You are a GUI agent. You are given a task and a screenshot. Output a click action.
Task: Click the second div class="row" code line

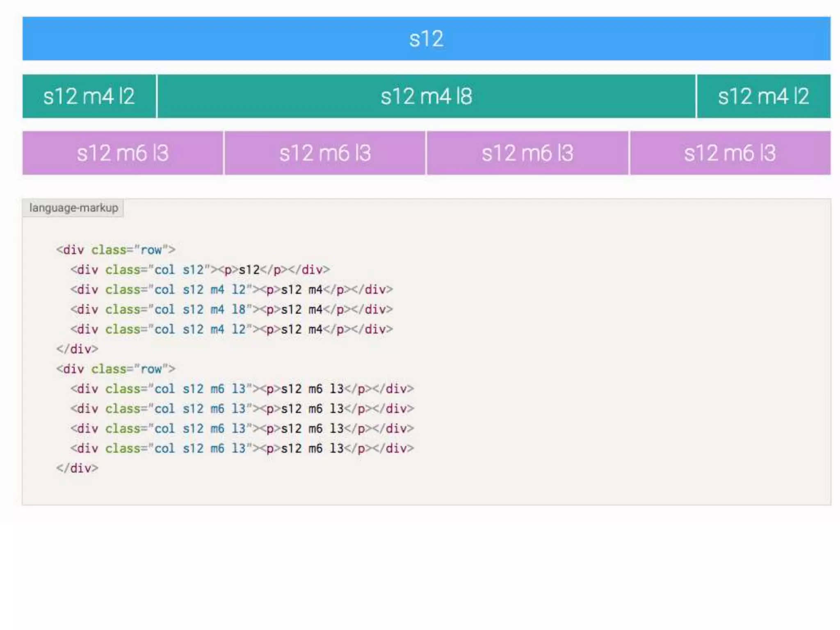click(116, 369)
